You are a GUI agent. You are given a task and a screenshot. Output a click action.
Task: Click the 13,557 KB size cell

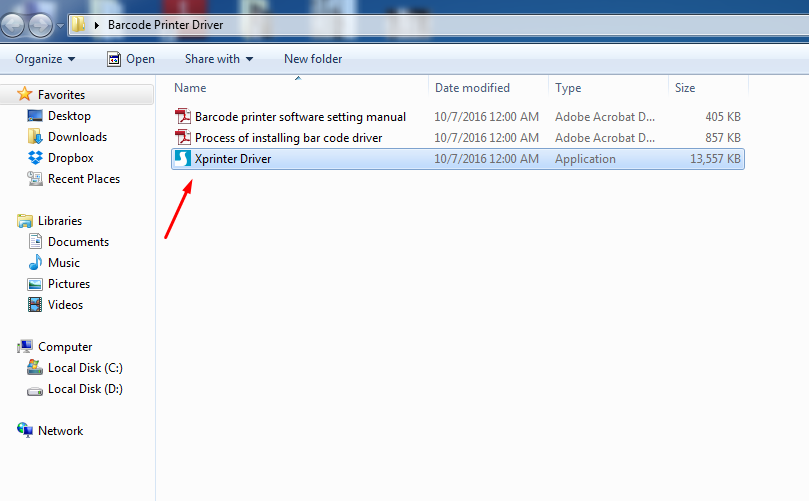715,159
